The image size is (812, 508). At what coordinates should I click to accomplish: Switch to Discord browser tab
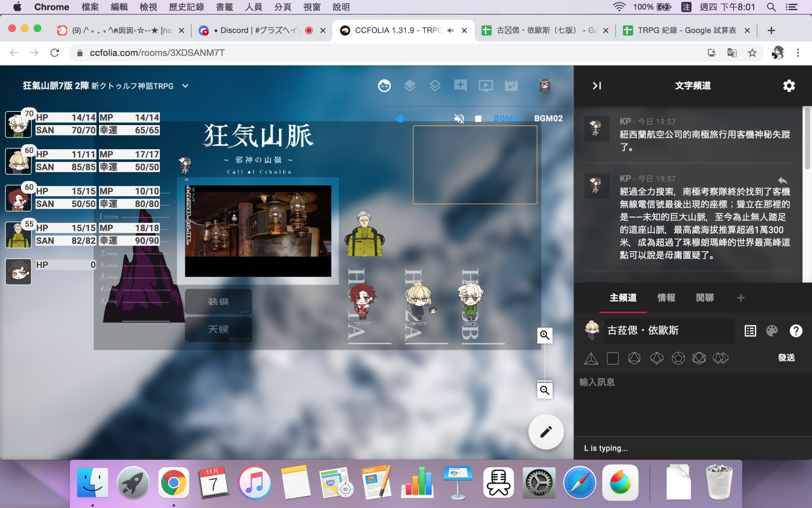[x=262, y=31]
